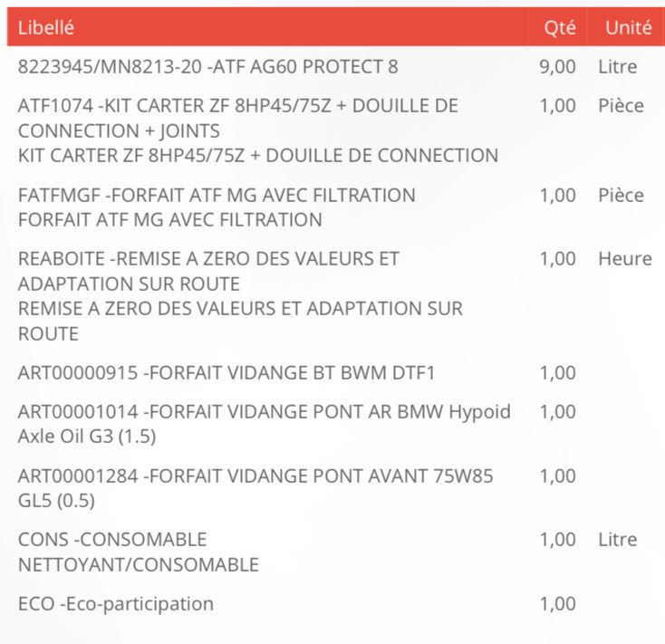Click the Unité column header
This screenshot has width=665, height=644.
click(626, 26)
